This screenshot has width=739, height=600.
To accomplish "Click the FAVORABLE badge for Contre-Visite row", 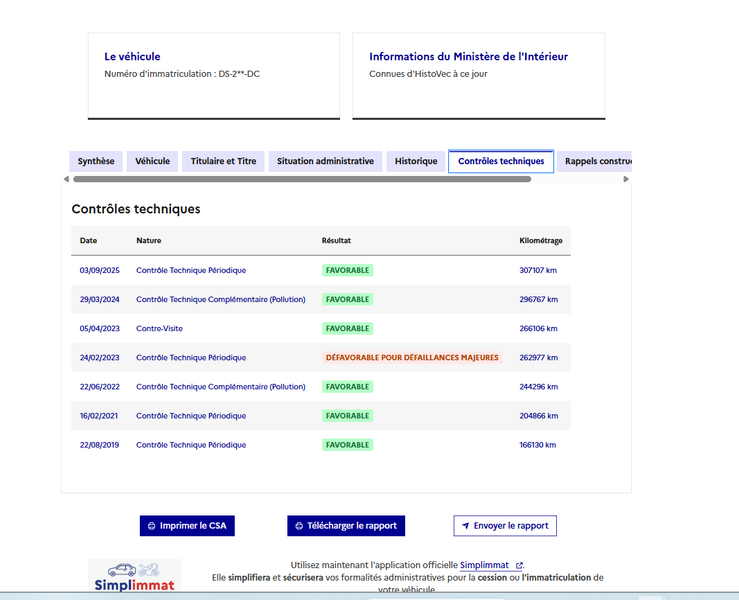I will point(347,329).
